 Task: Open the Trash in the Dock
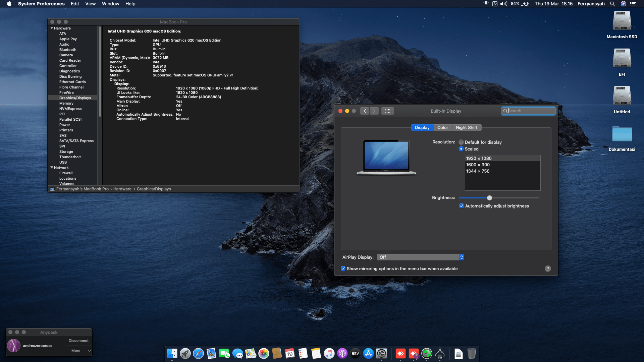[x=472, y=353]
